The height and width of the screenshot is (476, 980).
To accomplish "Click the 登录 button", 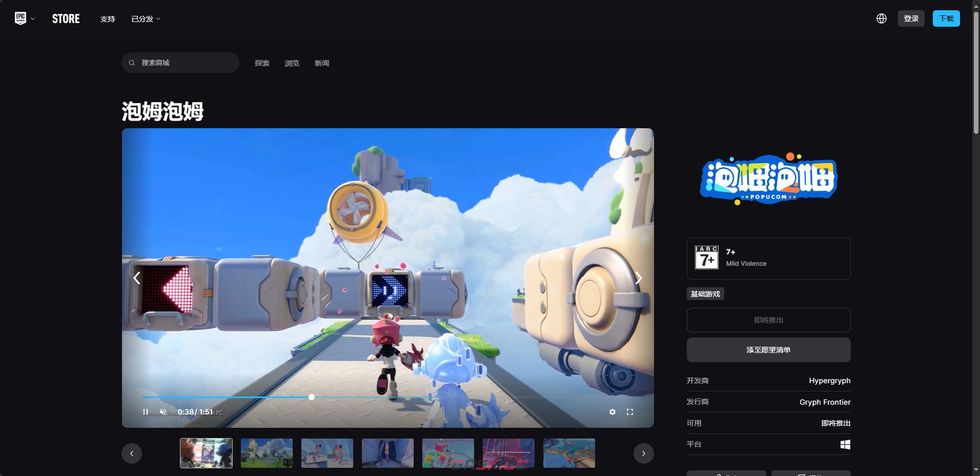I will 911,18.
